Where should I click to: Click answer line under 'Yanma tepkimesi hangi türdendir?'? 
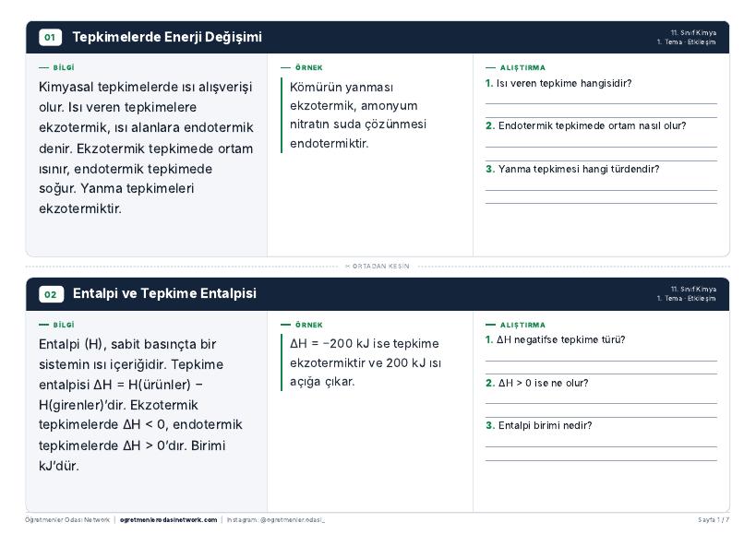click(601, 190)
